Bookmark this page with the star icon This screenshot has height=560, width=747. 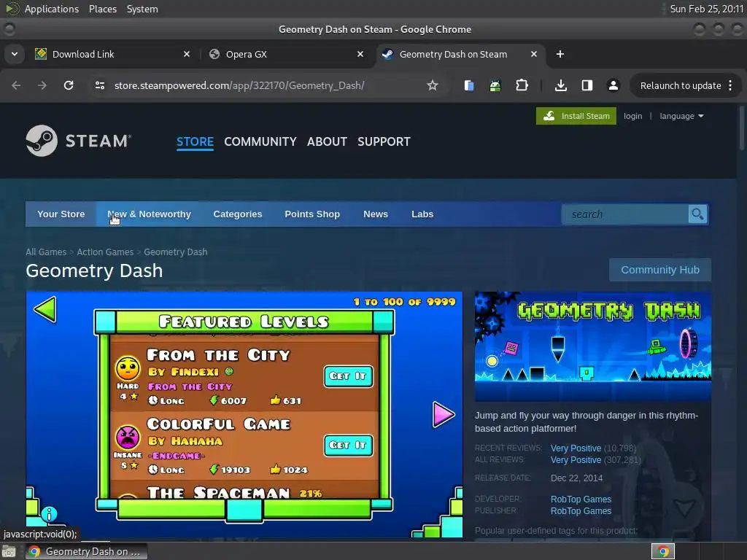(x=432, y=85)
